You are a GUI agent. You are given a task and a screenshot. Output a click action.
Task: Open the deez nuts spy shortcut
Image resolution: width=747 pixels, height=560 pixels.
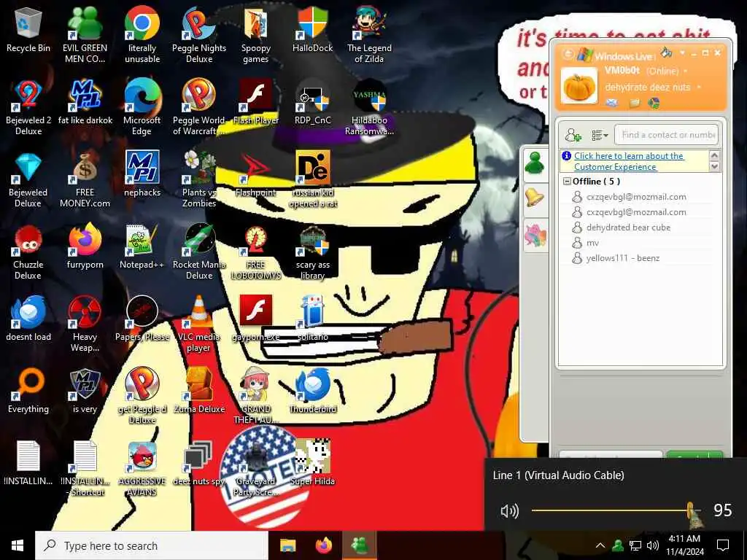tap(199, 463)
